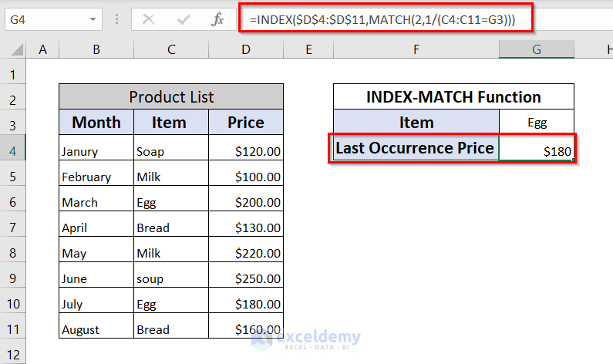The height and width of the screenshot is (364, 613).
Task: Select the Last Occurrence Price label cell
Action: point(416,148)
